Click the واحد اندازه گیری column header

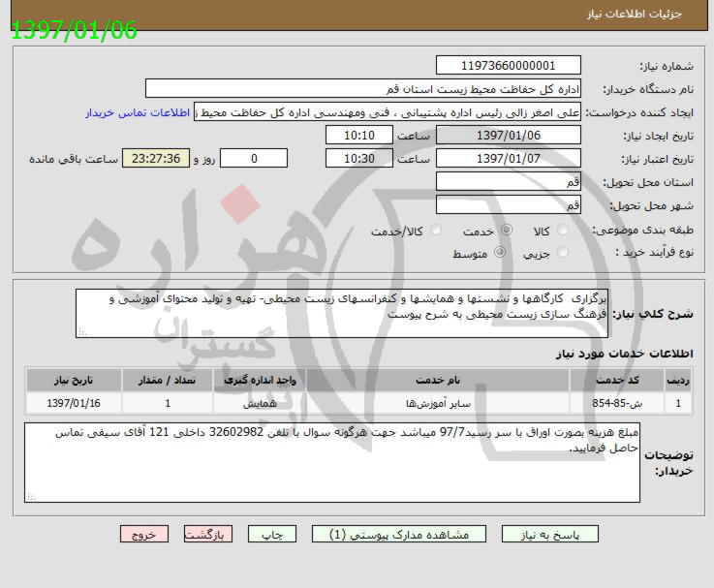[260, 380]
